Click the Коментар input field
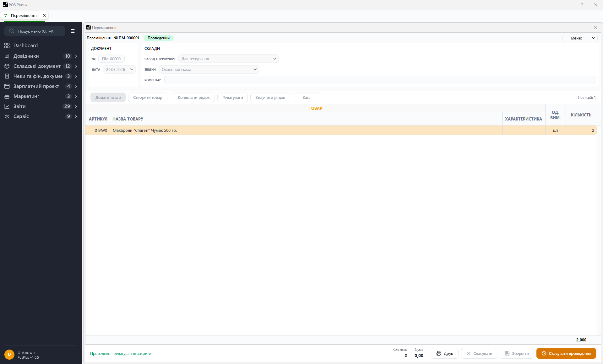 380,80
